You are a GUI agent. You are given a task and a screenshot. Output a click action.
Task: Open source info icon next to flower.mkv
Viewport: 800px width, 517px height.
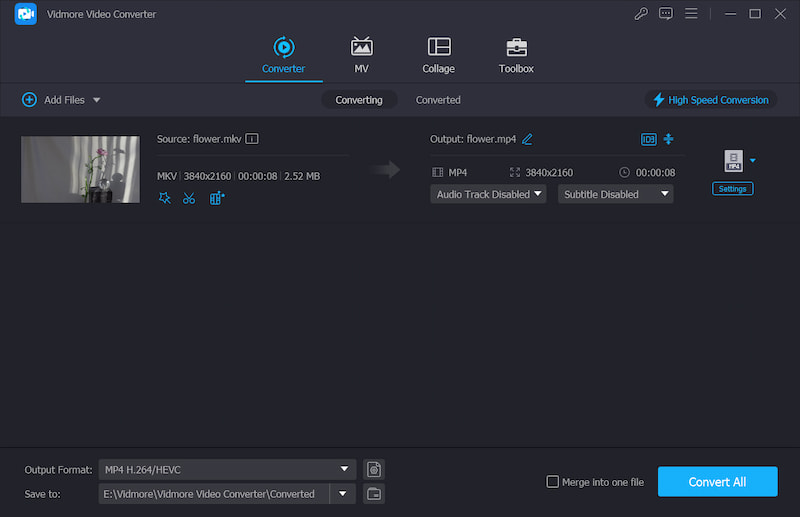(x=252, y=139)
